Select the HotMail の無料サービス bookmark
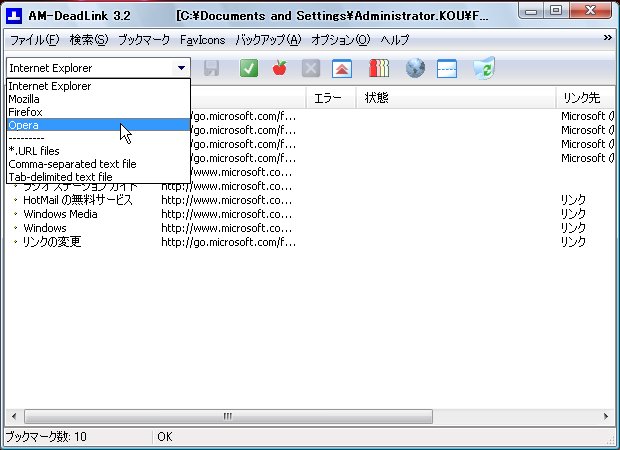620x450 pixels. (x=78, y=200)
